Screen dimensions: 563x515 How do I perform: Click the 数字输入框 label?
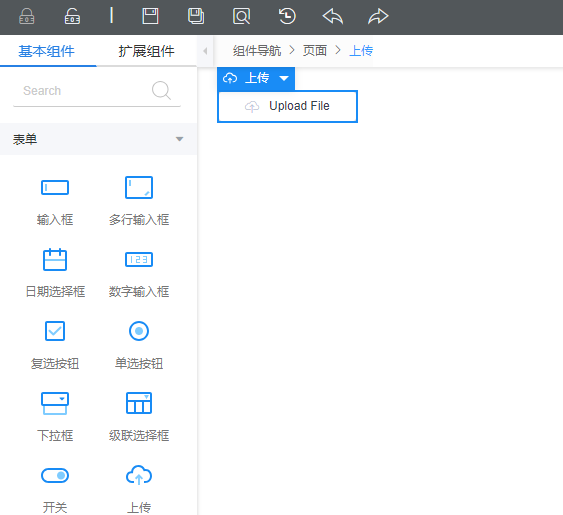click(139, 291)
